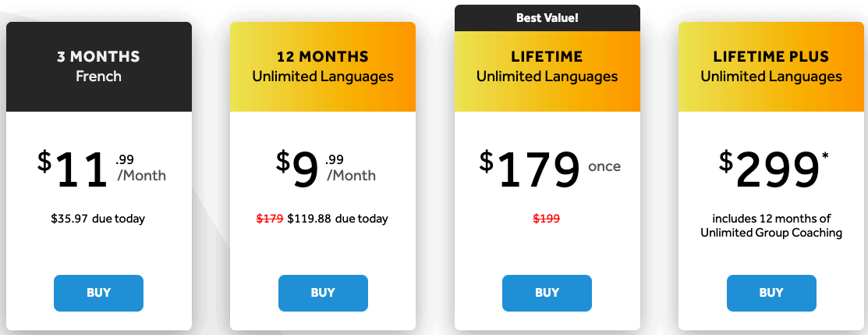This screenshot has width=868, height=335.
Task: Click the $35.97 due today text
Action: tap(98, 219)
